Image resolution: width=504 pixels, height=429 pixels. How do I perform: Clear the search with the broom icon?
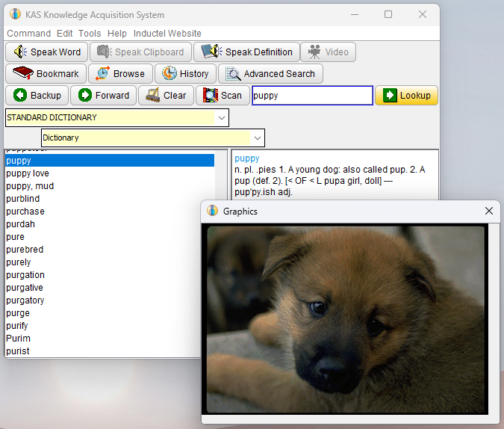click(x=152, y=95)
